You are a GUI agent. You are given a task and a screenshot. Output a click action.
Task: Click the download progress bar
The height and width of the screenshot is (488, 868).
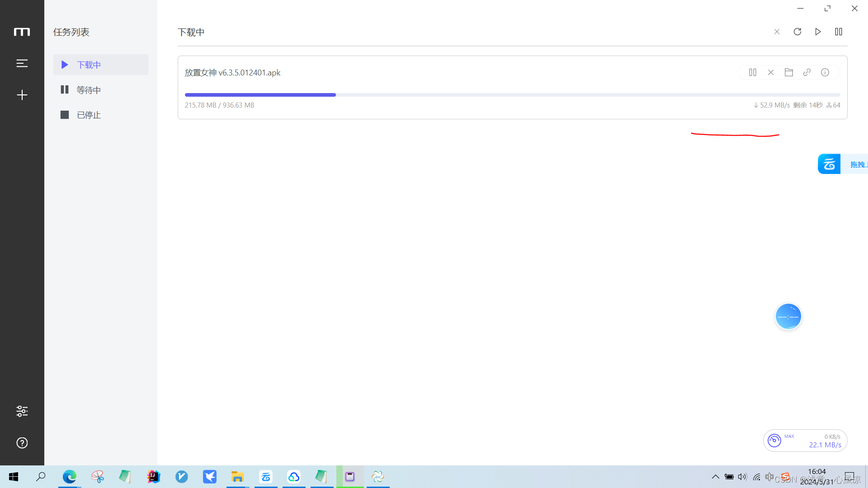(x=512, y=95)
